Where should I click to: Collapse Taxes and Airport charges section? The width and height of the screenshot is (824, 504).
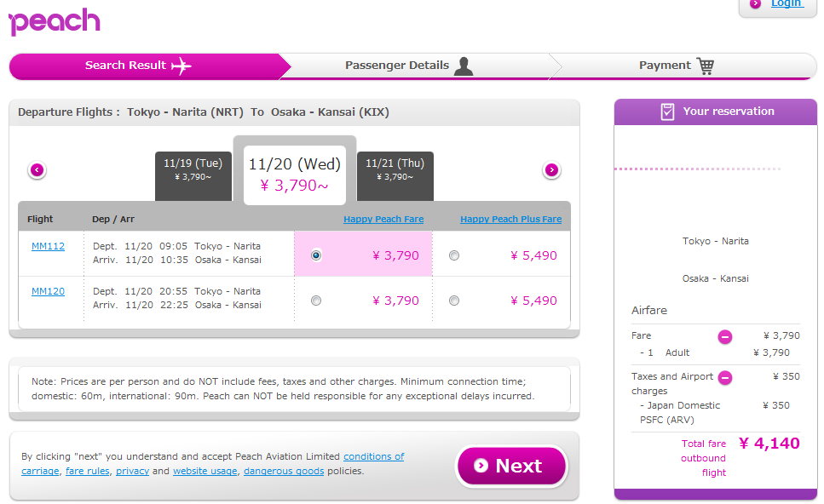click(x=724, y=377)
